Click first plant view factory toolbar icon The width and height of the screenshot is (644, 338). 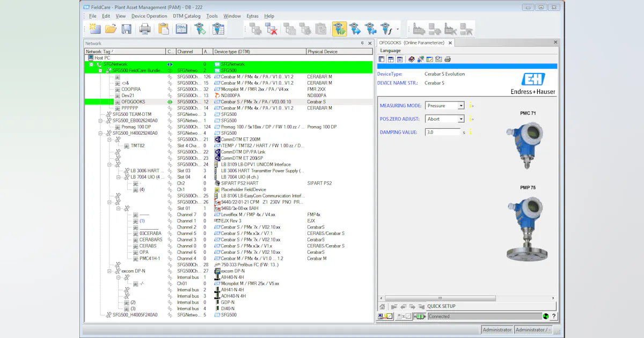419,29
